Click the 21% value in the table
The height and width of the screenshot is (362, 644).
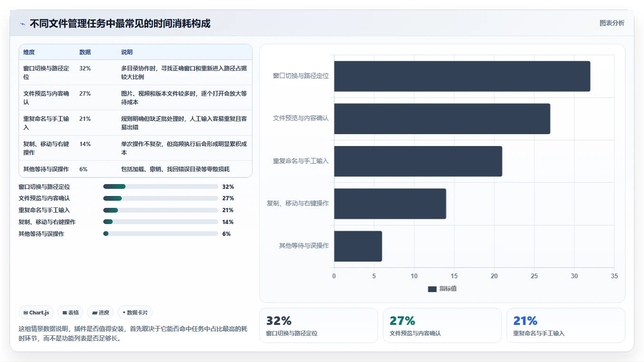85,119
